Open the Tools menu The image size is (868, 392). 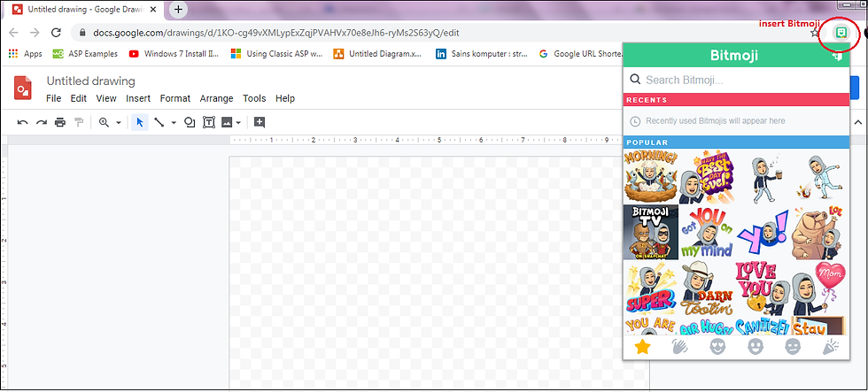254,98
